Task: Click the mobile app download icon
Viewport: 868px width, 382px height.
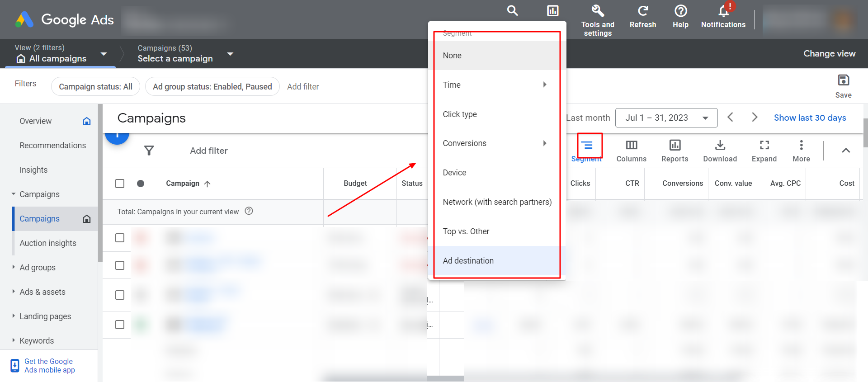Action: pos(15,366)
